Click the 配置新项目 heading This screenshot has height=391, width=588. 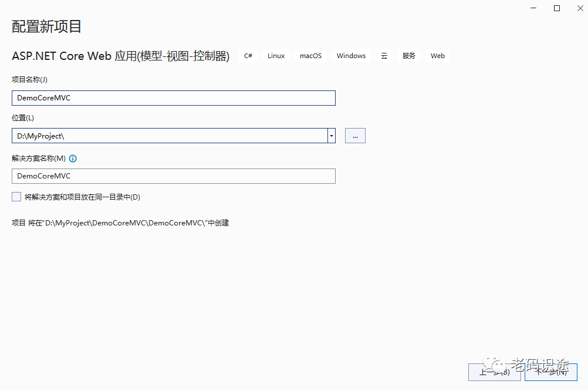[46, 26]
